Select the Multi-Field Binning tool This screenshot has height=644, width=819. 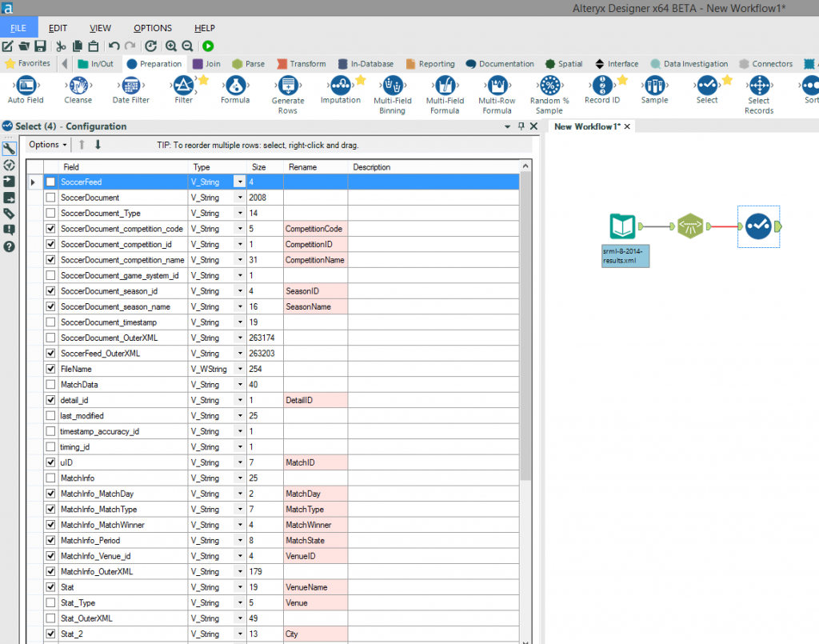392,94
